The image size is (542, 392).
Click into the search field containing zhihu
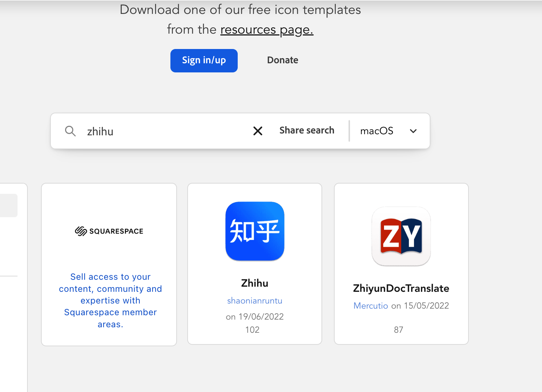165,131
